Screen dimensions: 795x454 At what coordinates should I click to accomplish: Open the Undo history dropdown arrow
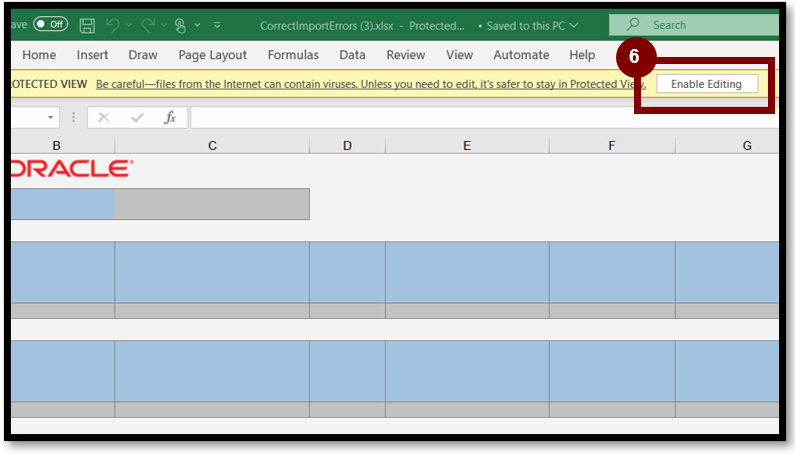coord(128,25)
